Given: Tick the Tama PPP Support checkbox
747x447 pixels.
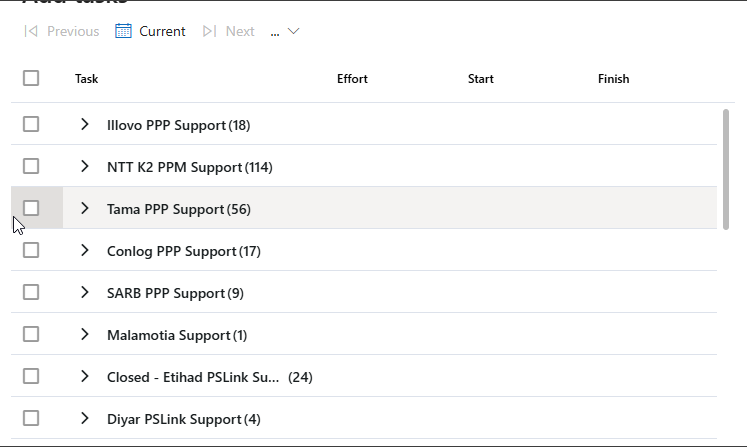Looking at the screenshot, I should (31, 208).
